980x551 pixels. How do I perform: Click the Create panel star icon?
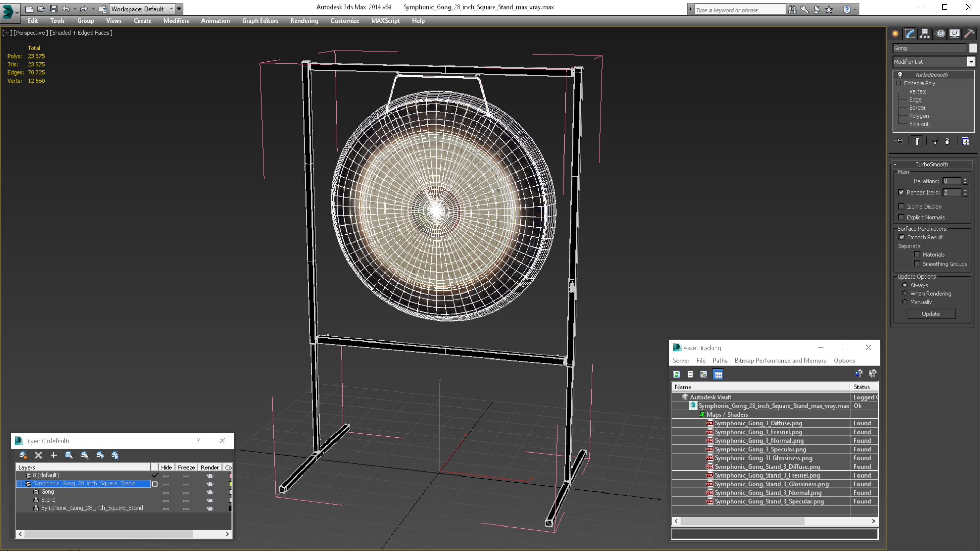895,33
